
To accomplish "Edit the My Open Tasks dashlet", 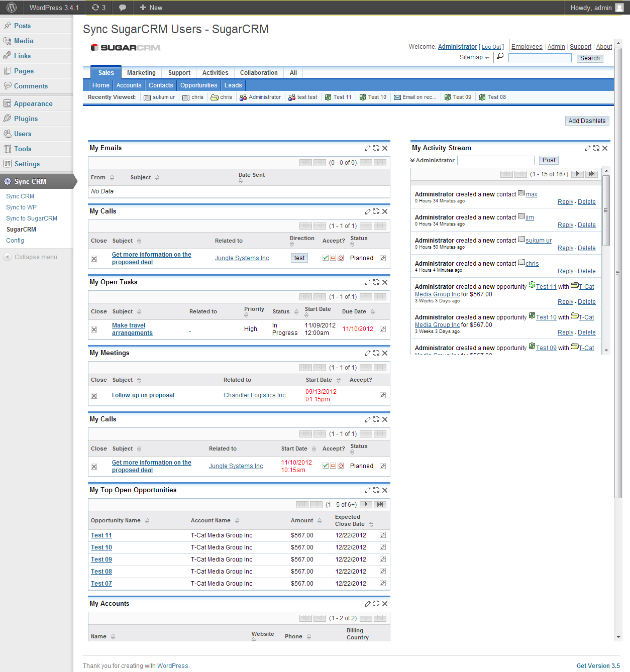I will pyautogui.click(x=368, y=282).
